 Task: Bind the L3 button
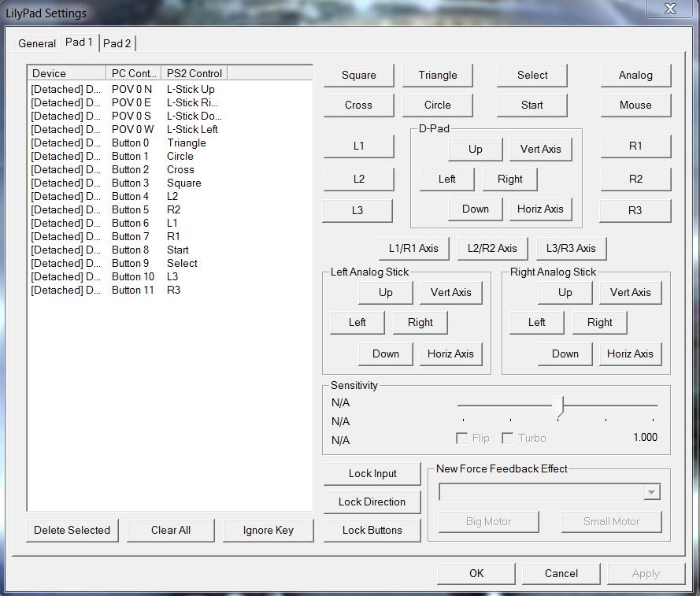(x=357, y=210)
